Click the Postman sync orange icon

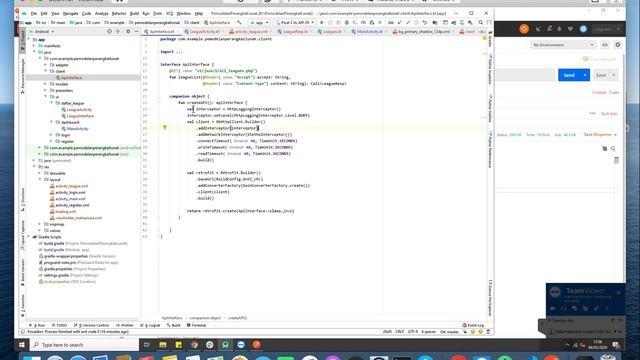[x=524, y=29]
